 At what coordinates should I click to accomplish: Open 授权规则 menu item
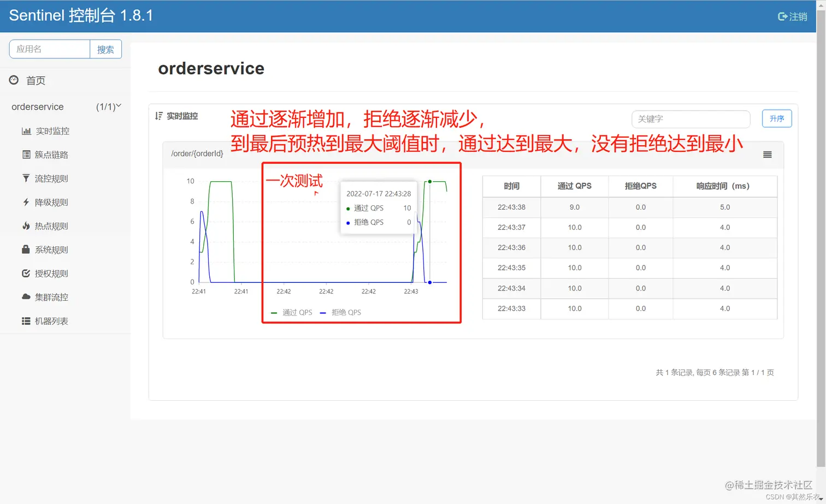(51, 274)
